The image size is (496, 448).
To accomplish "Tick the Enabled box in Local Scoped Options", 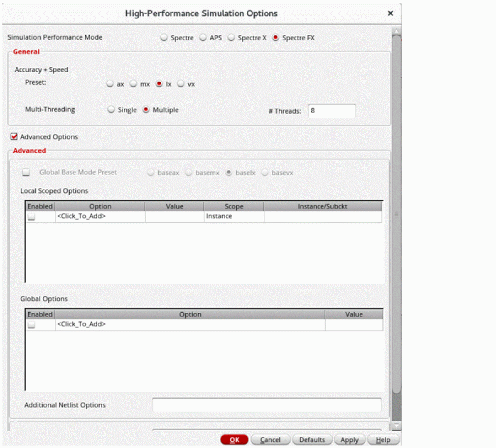I will pyautogui.click(x=31, y=217).
